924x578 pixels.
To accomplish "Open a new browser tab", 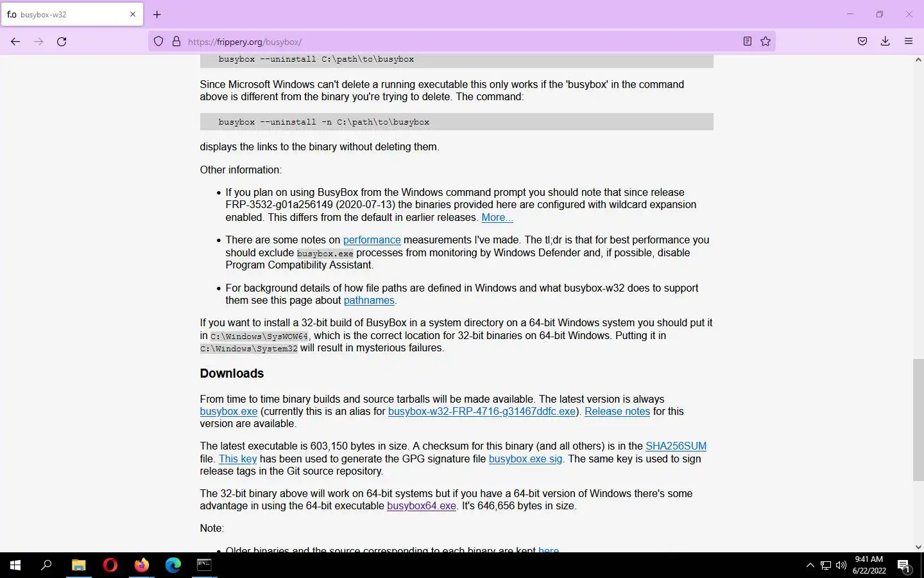I will coord(157,14).
